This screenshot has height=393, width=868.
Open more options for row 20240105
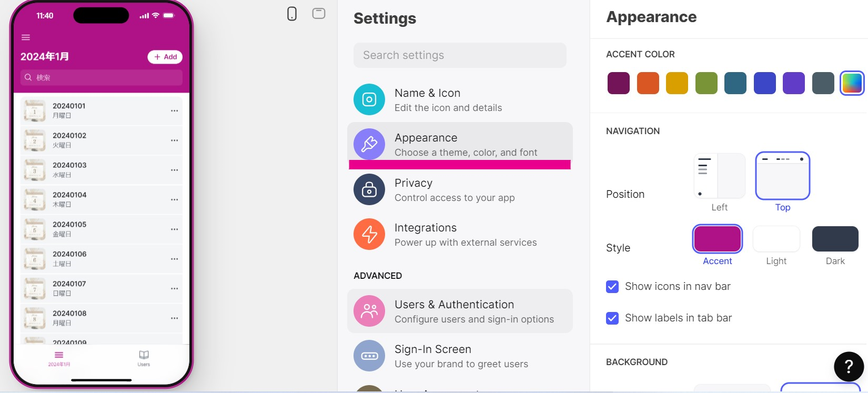click(x=175, y=229)
